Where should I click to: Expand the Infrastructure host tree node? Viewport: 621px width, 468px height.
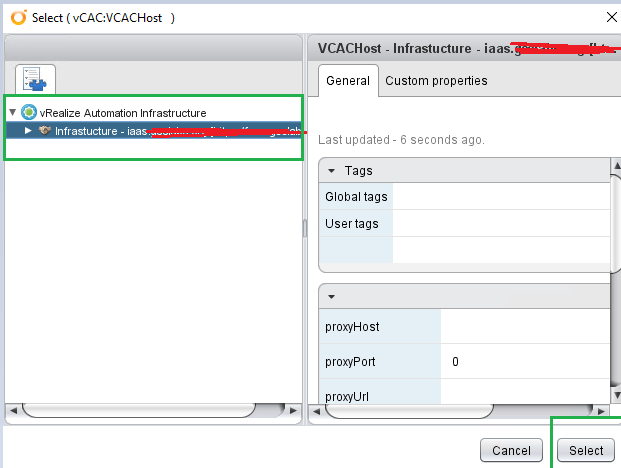coord(28,131)
